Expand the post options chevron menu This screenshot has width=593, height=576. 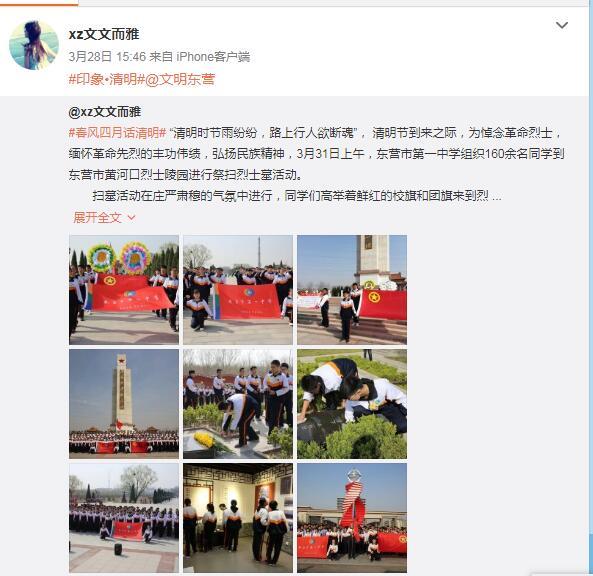[x=562, y=25]
